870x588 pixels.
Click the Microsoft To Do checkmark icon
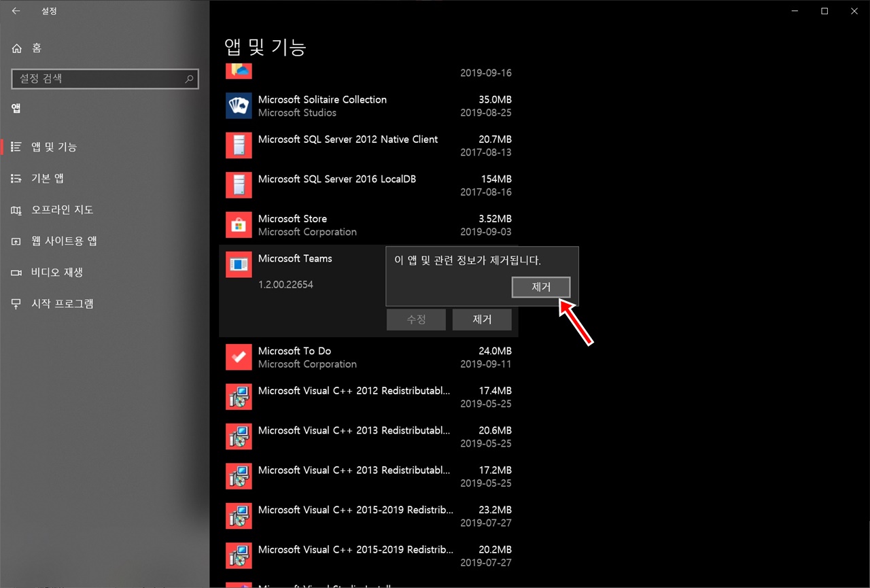coord(239,358)
